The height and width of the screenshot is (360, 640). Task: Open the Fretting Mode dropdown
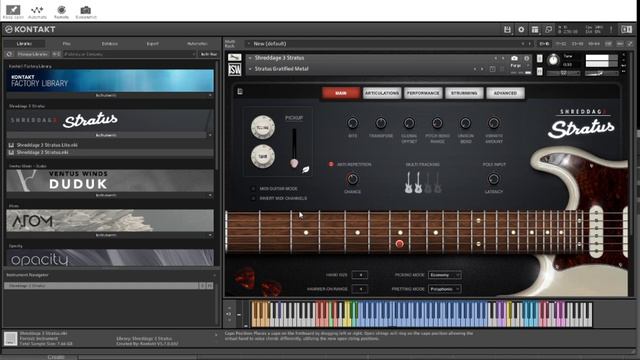click(444, 289)
